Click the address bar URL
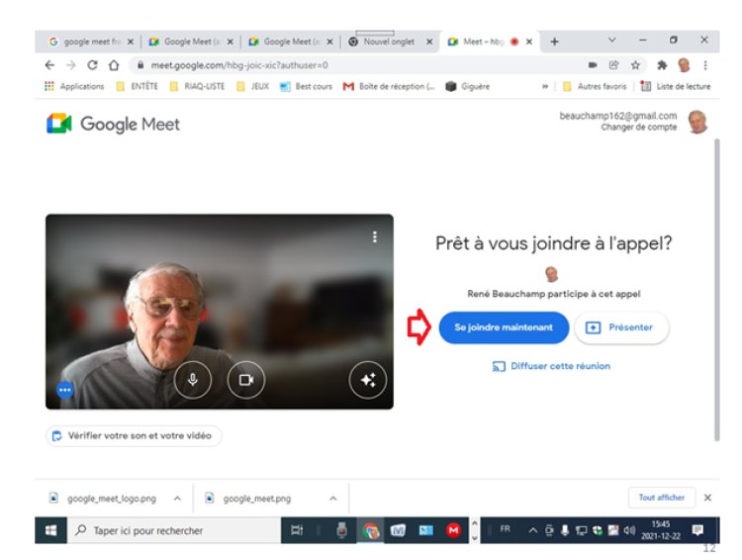 (239, 65)
